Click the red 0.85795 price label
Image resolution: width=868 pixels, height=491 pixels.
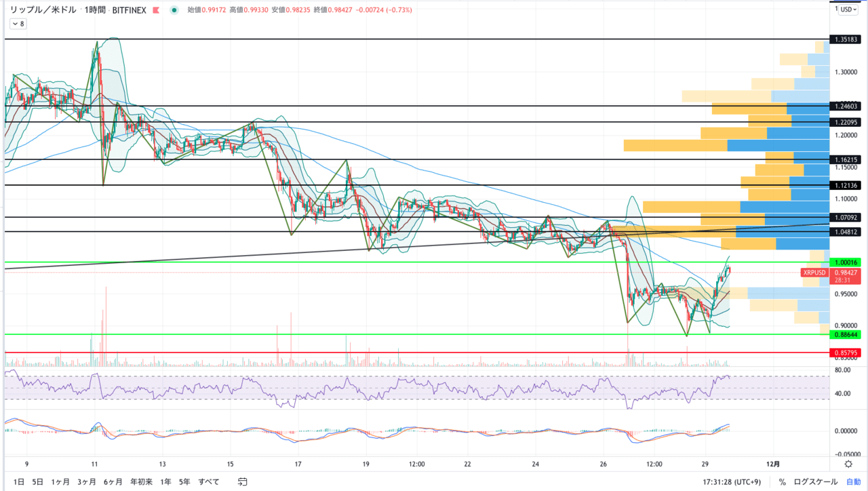pos(846,353)
